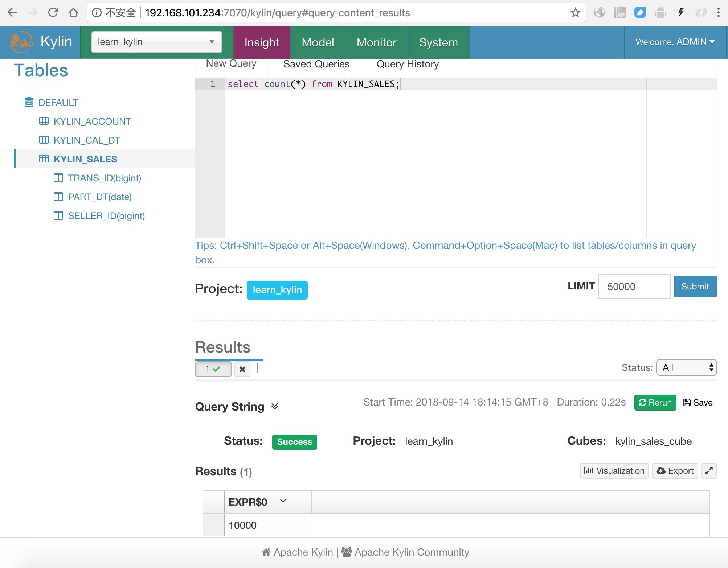Click the LIMIT input field
This screenshot has height=568, width=728.
(634, 287)
